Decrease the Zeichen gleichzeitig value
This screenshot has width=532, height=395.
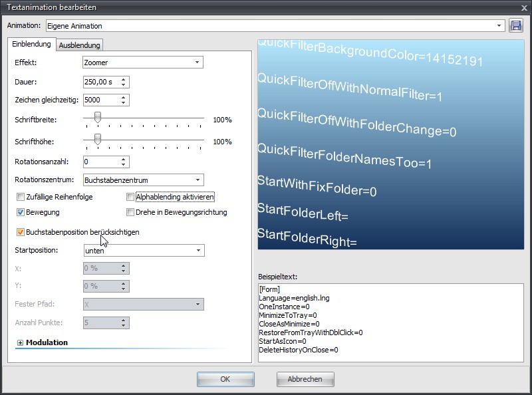coord(124,103)
